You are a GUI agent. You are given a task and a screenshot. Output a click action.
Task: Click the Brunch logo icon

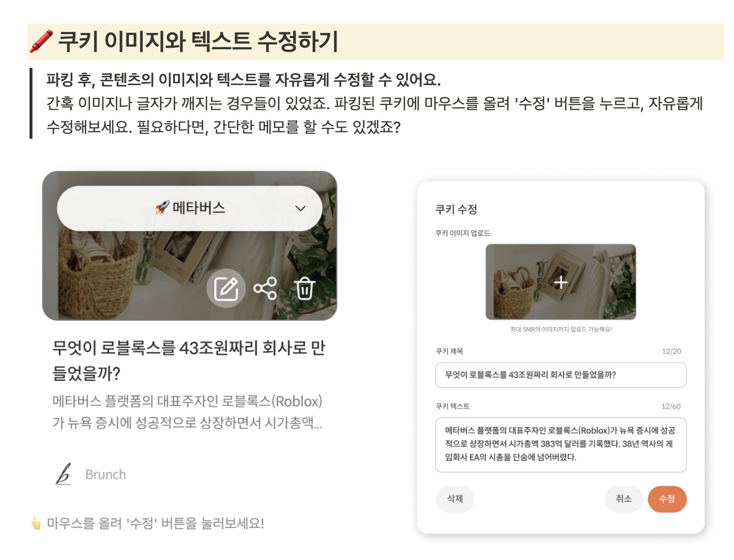[63, 474]
